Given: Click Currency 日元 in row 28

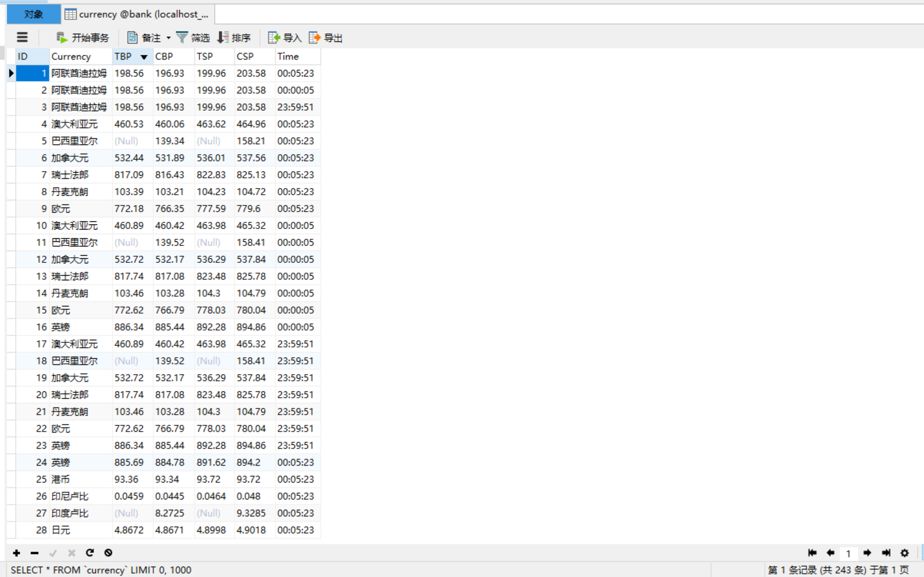Looking at the screenshot, I should pos(81,530).
